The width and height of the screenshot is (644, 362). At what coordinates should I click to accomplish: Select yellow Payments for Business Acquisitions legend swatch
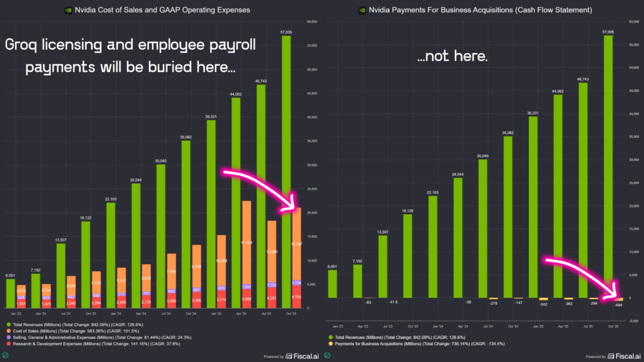pyautogui.click(x=331, y=344)
